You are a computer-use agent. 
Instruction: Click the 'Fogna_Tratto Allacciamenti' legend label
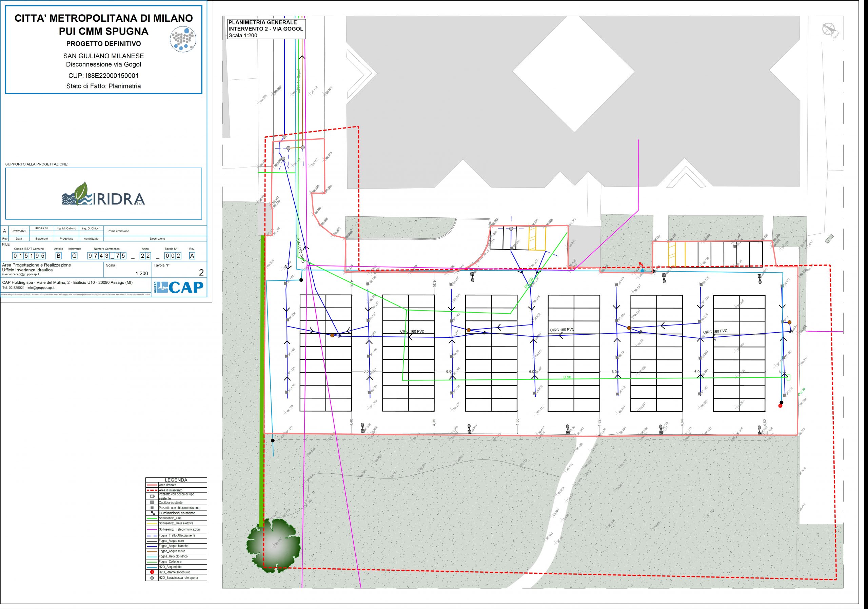(177, 535)
